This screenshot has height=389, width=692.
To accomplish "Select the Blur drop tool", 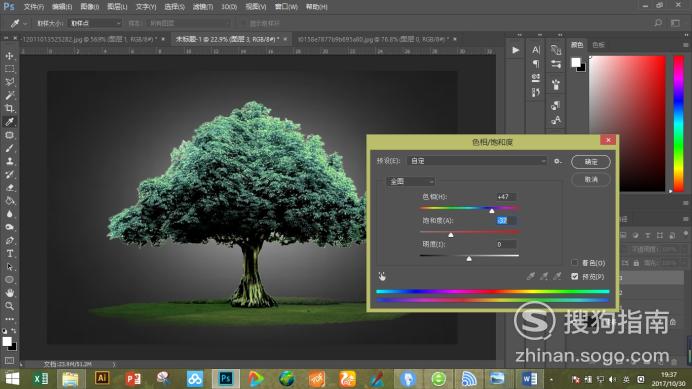I will (x=9, y=214).
